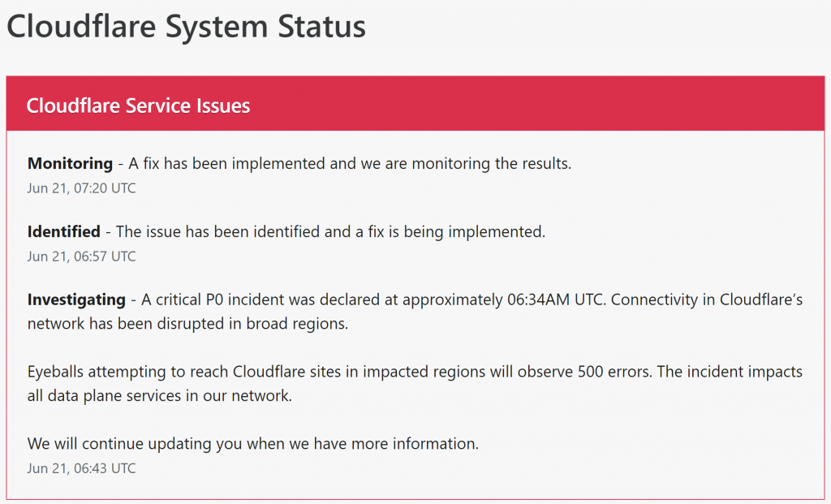Select the Cloudflare Service Issues header text
Image resolution: width=831 pixels, height=504 pixels.
click(138, 106)
